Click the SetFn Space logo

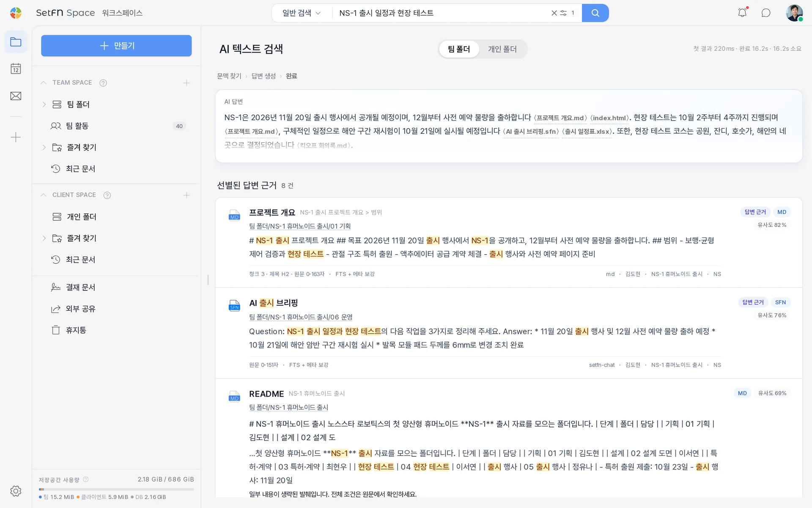(16, 13)
